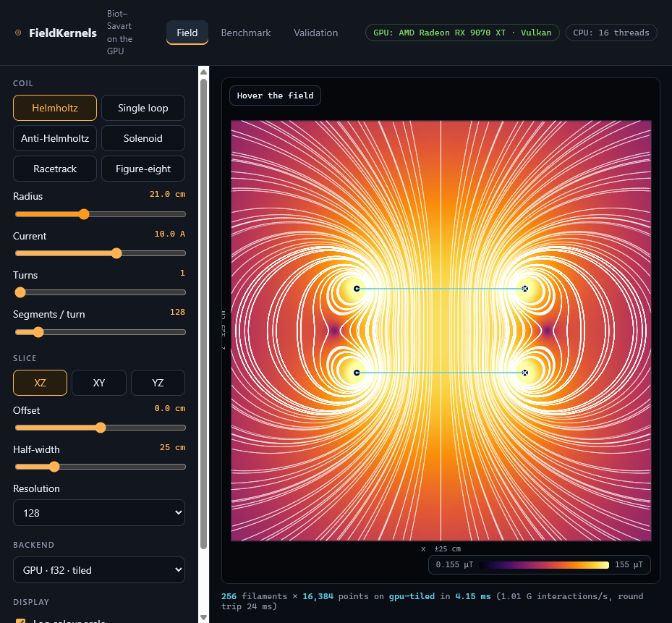Open the Field tab
This screenshot has width=672, height=623.
pyautogui.click(x=187, y=33)
